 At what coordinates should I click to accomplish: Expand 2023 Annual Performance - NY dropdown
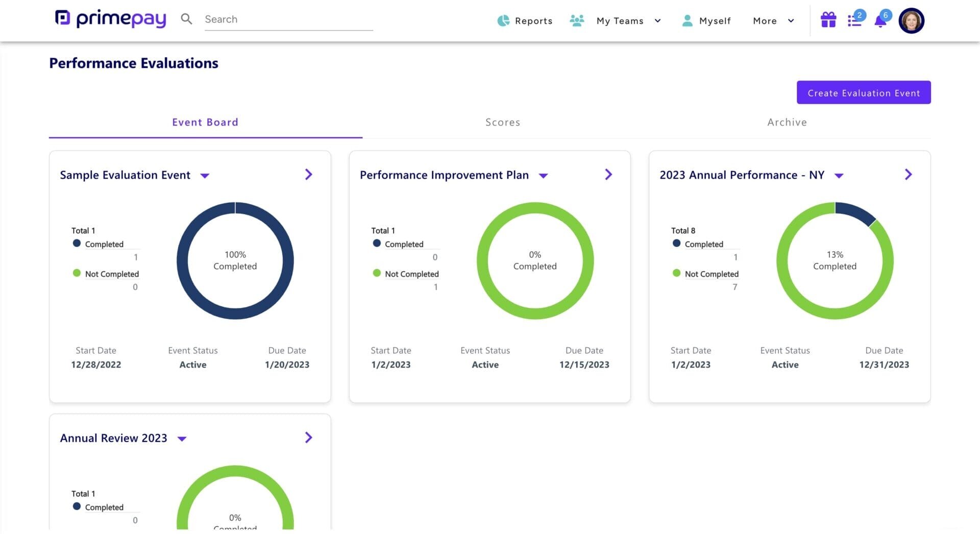coord(839,176)
